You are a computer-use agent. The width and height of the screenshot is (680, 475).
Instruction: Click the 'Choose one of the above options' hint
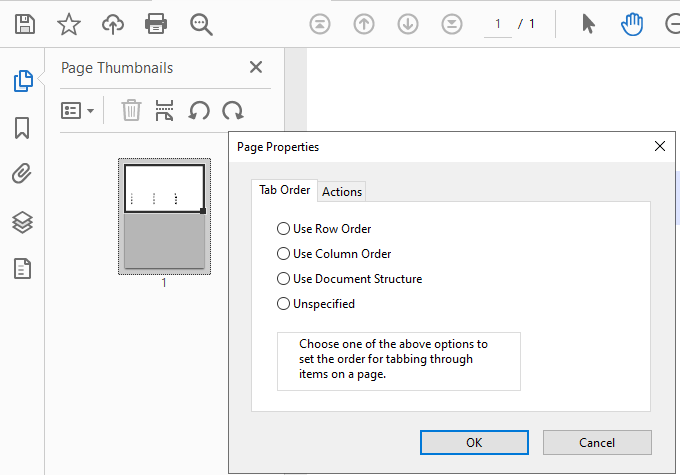click(x=393, y=359)
